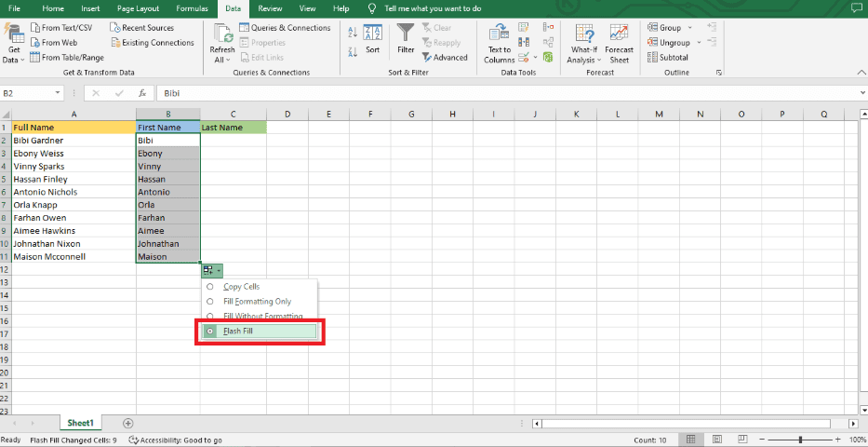868x447 pixels.
Task: Click the Ungroup icon
Action: tap(652, 43)
